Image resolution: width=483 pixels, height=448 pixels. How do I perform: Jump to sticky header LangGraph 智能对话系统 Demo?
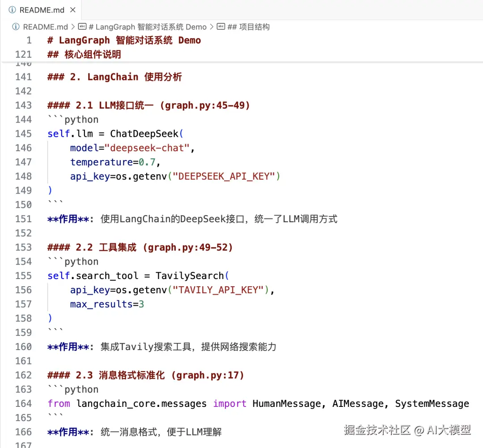pyautogui.click(x=124, y=40)
